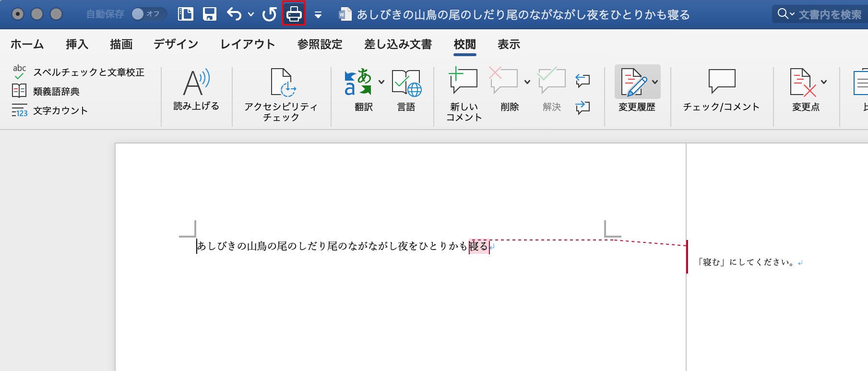Go to the 参照設定 tab
Image resolution: width=868 pixels, height=371 pixels.
tap(320, 44)
